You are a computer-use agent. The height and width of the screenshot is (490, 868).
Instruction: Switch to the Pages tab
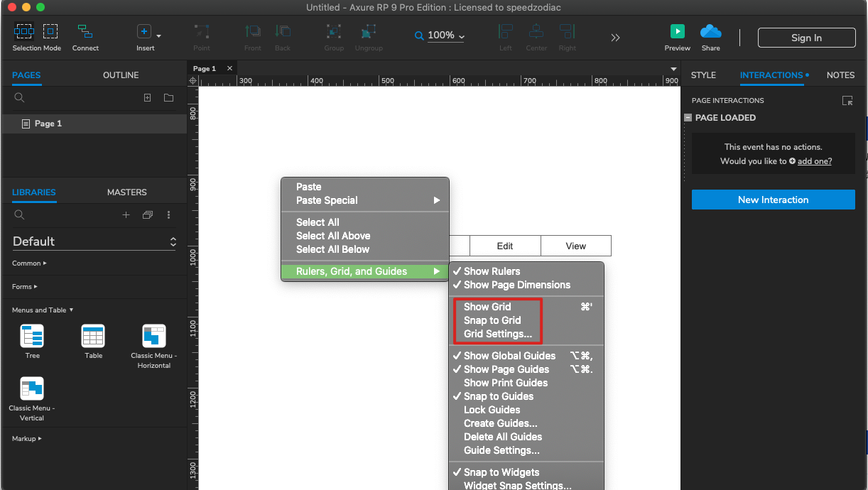[x=26, y=75]
